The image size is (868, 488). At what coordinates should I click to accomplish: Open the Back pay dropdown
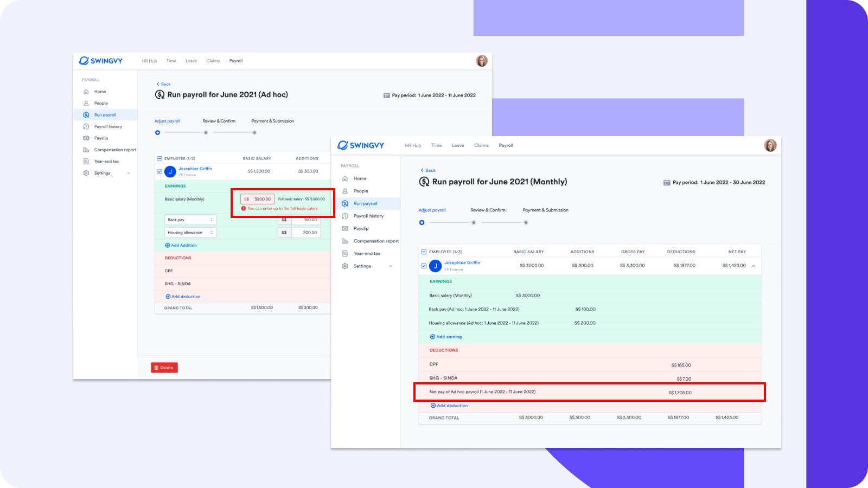click(190, 220)
